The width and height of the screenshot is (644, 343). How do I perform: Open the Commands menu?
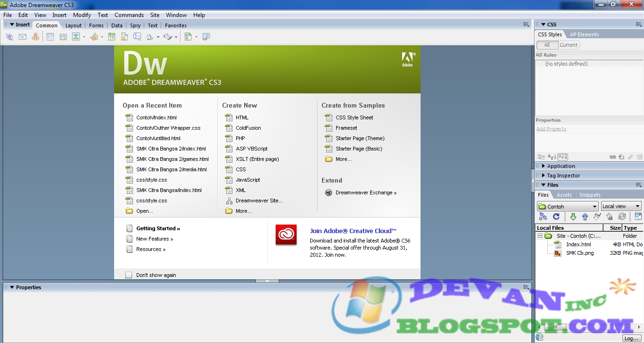coord(129,15)
